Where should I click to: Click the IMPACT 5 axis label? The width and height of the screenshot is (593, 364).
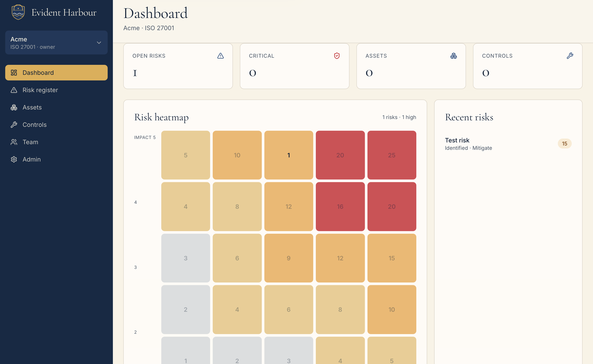[145, 137]
